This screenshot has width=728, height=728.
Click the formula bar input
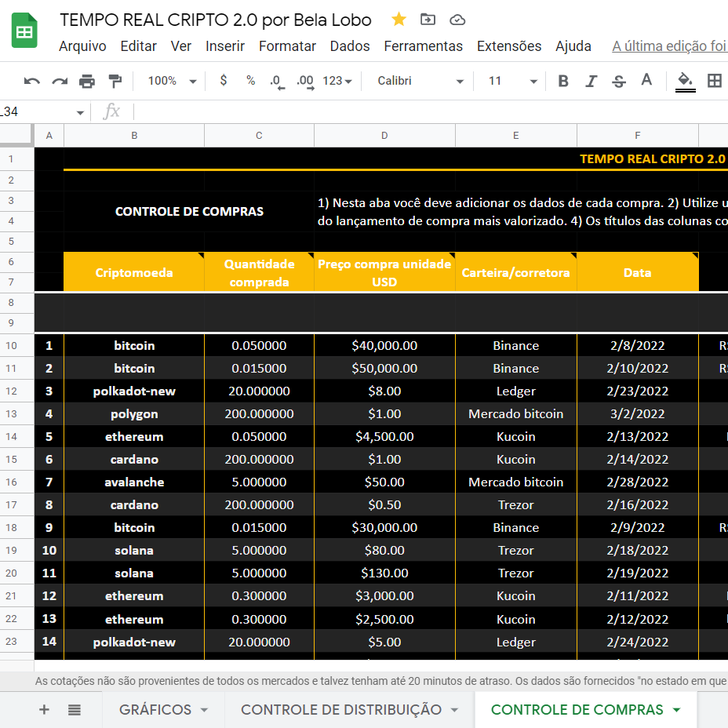[x=424, y=111]
